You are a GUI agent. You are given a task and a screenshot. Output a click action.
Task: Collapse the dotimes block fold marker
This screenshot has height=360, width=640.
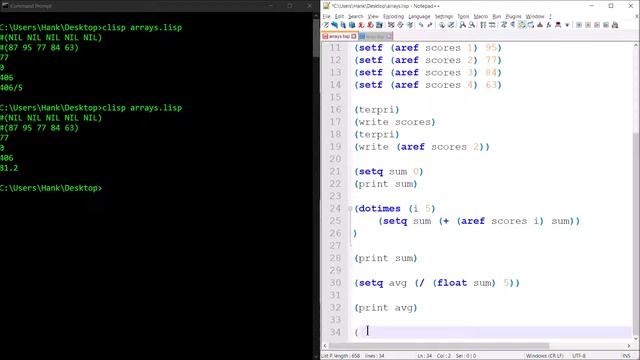tap(350, 209)
